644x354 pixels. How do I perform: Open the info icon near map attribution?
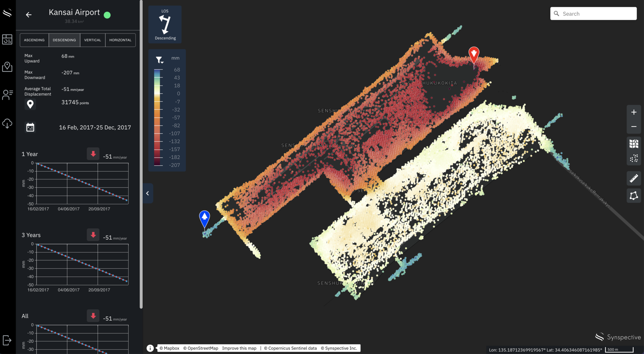coord(150,348)
